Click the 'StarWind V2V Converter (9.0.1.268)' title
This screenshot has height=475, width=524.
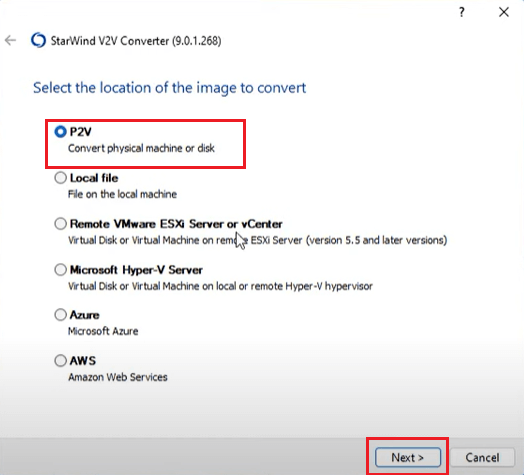[136, 41]
